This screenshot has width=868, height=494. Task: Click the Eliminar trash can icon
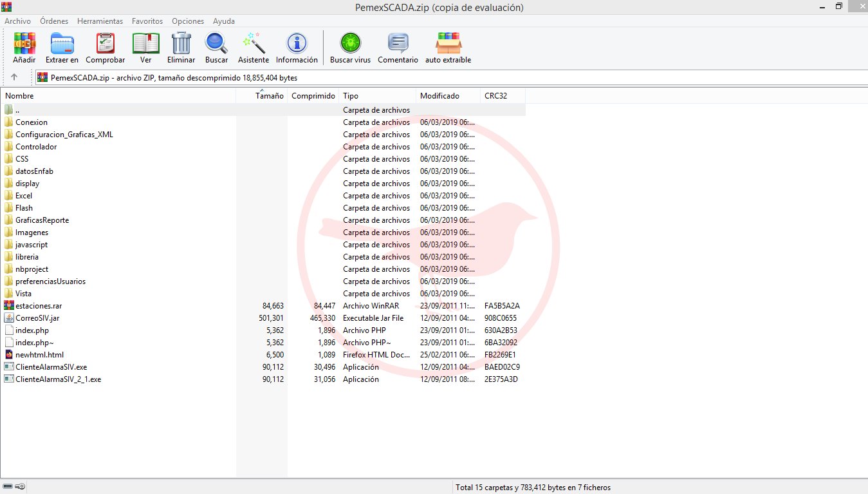click(x=181, y=43)
